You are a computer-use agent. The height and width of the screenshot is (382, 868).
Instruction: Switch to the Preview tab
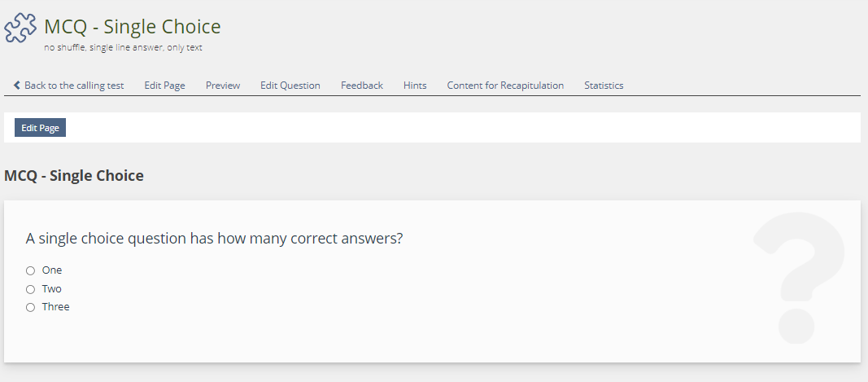pyautogui.click(x=223, y=86)
